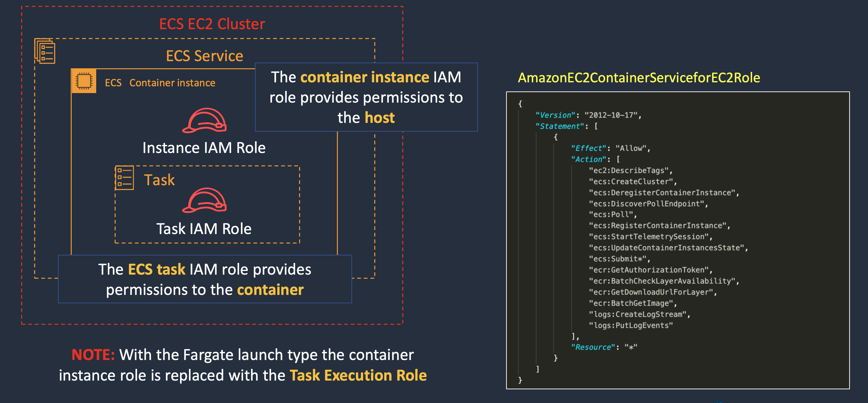Click the logs:CreateLogStream action
Screen dimensions: 868x403
640,315
